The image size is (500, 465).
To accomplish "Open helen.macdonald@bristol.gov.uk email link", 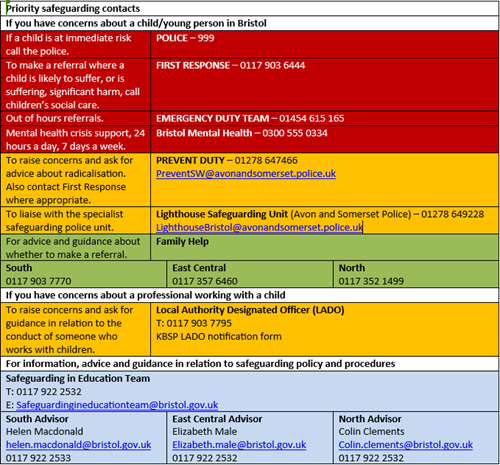I will coord(78,445).
